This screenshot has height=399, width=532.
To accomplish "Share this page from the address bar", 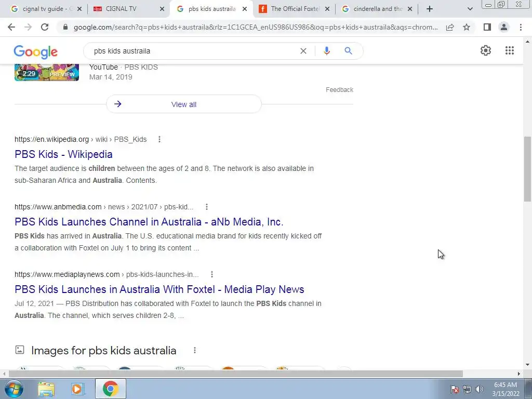I will [450, 27].
